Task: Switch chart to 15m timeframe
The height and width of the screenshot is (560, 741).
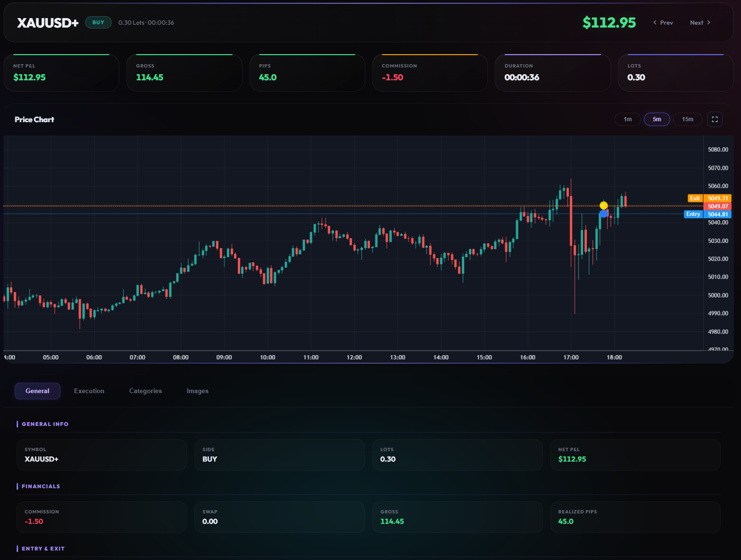Action: pyautogui.click(x=687, y=119)
